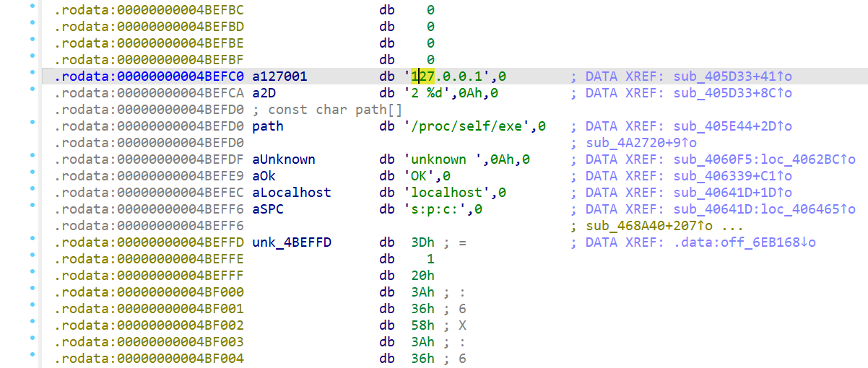Click the breakpoint dot beside address 4BEFC0

(32, 73)
